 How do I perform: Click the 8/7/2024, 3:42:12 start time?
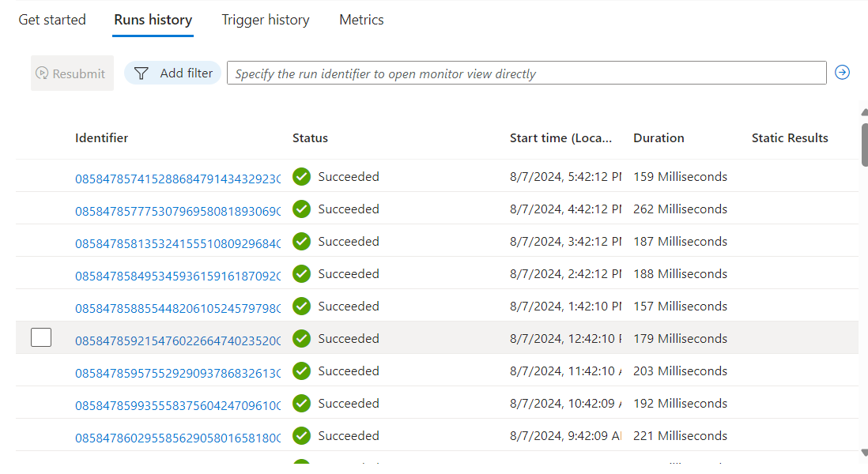565,241
